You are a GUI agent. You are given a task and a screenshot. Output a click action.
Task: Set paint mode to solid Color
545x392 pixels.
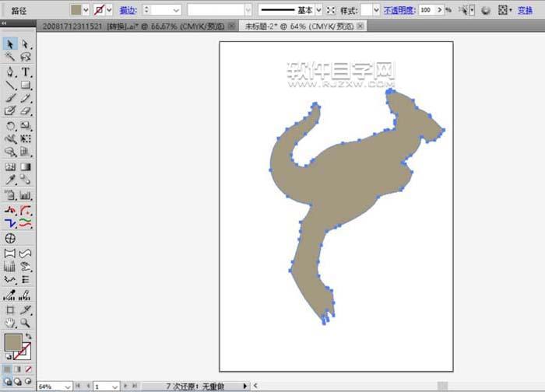(x=7, y=369)
